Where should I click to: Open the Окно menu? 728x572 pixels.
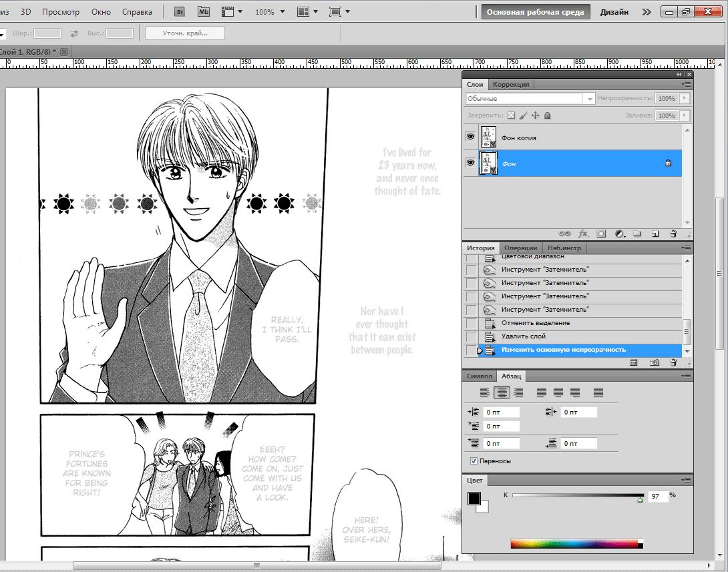[x=101, y=12]
